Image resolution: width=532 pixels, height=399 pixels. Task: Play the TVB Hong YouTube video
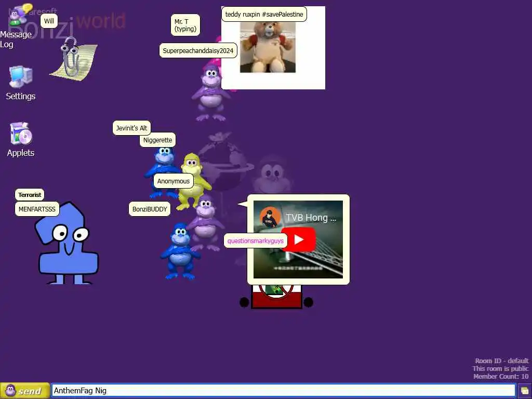[298, 240]
